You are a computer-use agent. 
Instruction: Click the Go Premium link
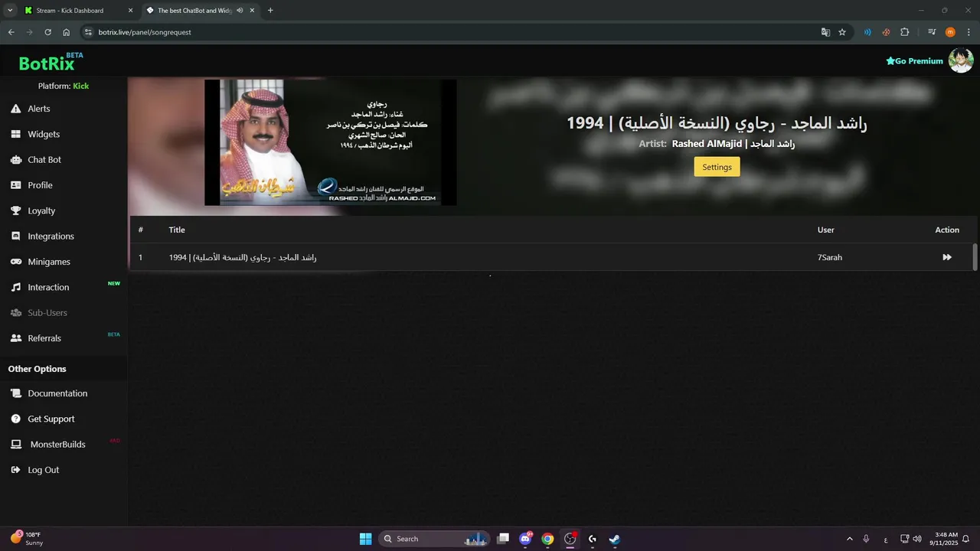[914, 61]
